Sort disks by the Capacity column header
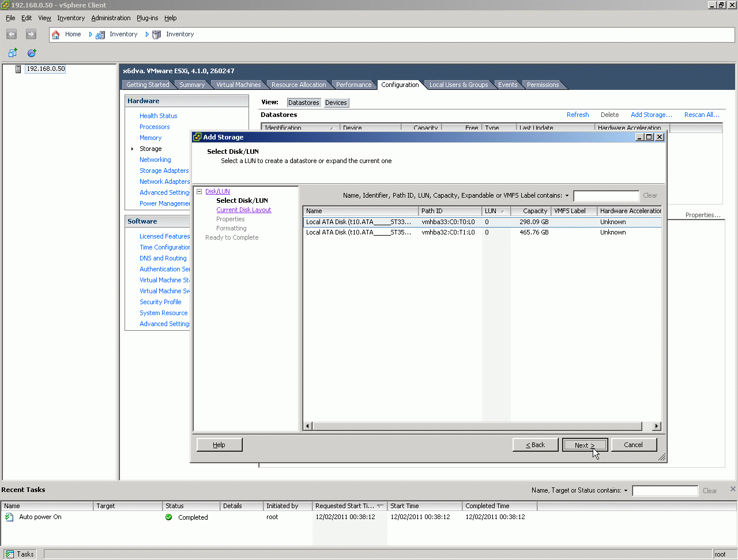The image size is (738, 560). 531,211
